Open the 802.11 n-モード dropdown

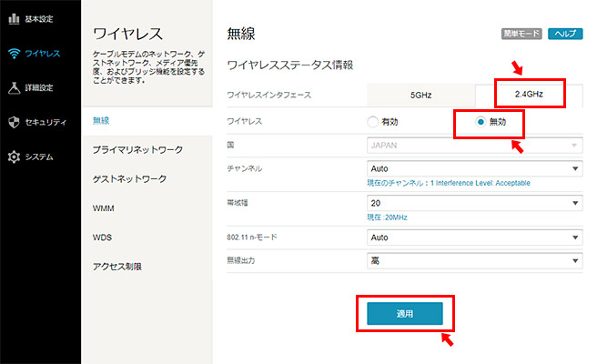[x=474, y=238]
